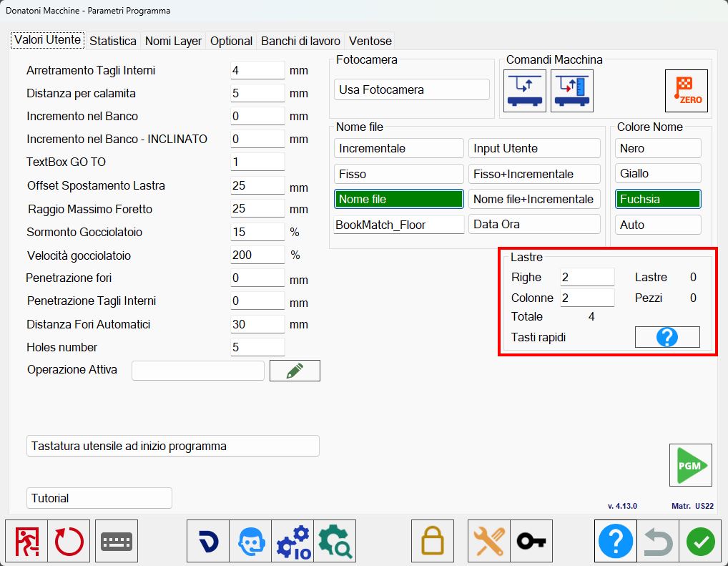Viewport: 728px width, 566px height.
Task: Open the wrench and screwdriver tools icon
Action: (x=489, y=541)
